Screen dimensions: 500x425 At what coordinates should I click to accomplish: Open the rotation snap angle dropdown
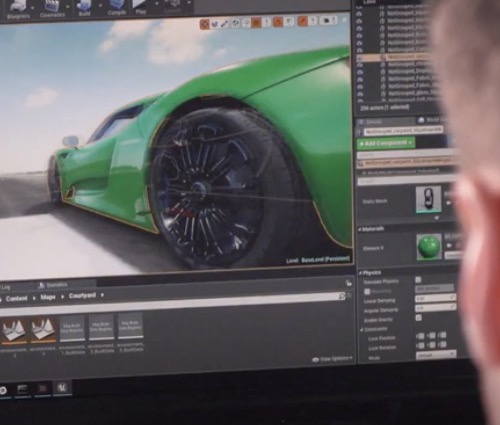click(289, 21)
